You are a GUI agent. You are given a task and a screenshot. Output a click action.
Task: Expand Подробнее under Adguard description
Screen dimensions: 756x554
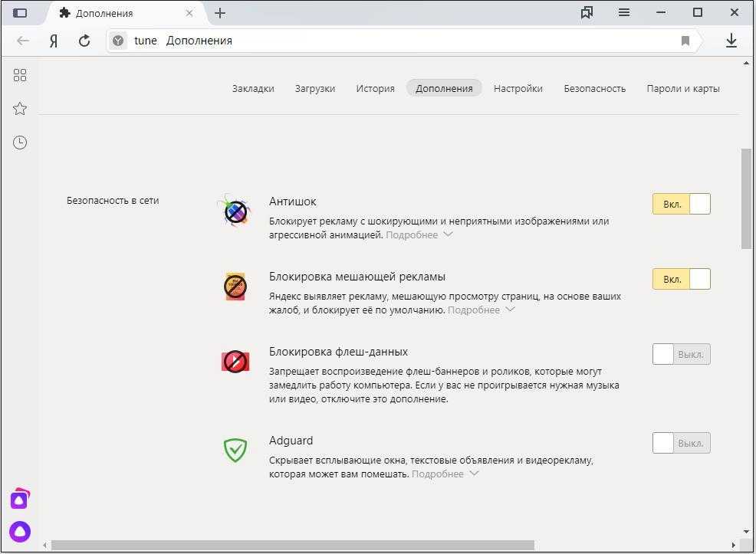click(x=445, y=474)
